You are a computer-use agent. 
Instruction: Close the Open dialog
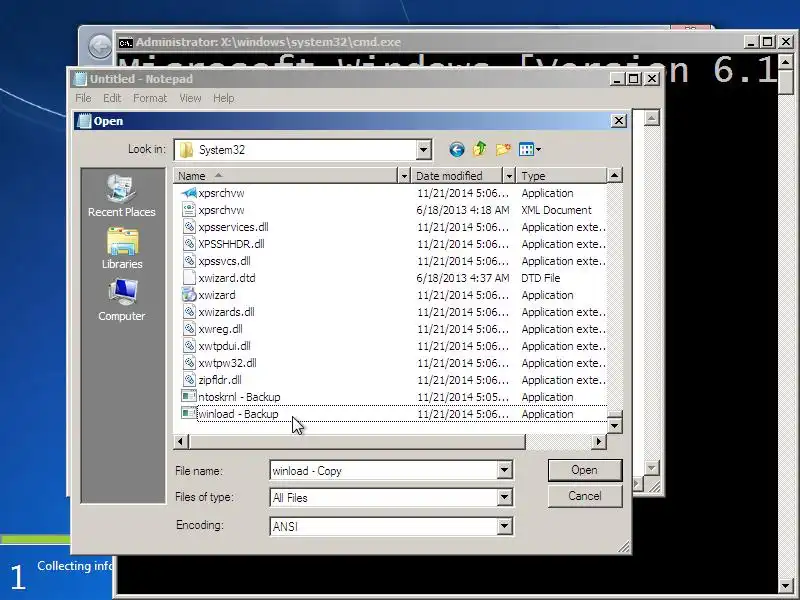(618, 121)
